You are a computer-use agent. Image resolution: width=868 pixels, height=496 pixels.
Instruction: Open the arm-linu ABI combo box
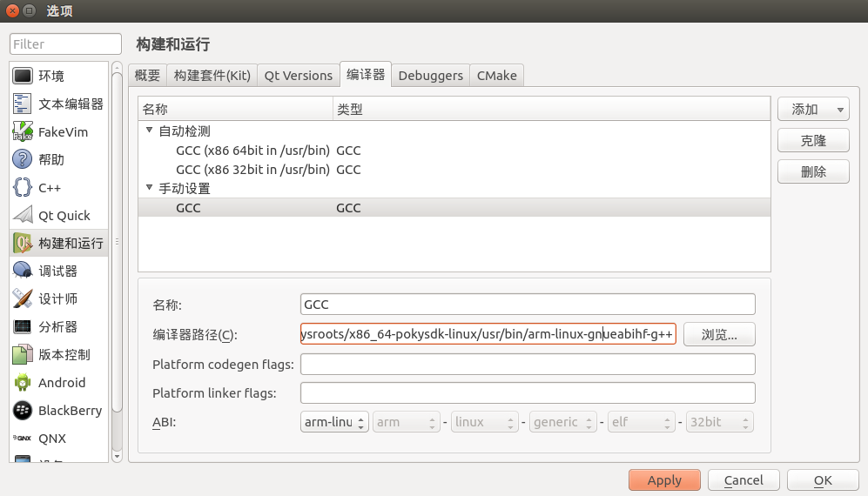[x=334, y=422]
